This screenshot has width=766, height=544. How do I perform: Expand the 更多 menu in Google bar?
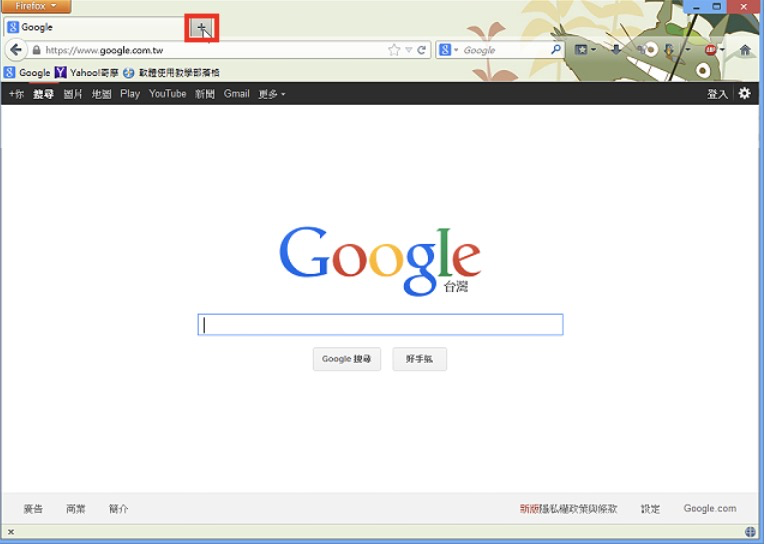click(271, 94)
